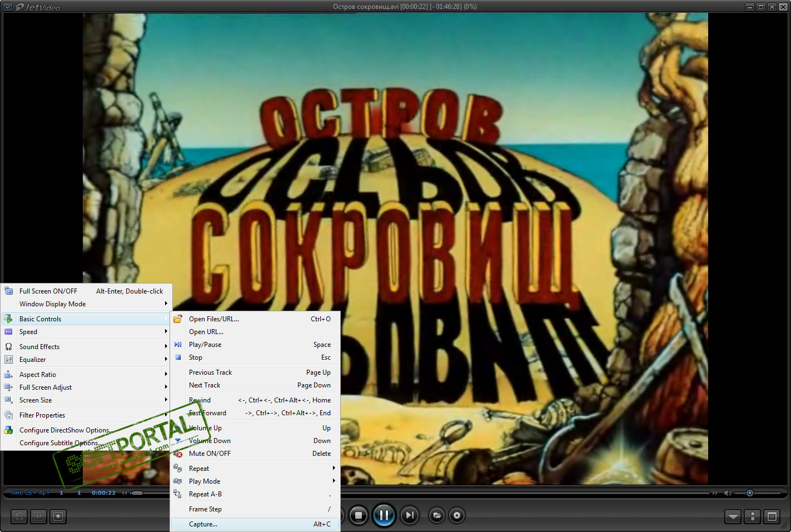
Task: Click the undo-arrow button in the bottom bar
Action: (x=19, y=516)
